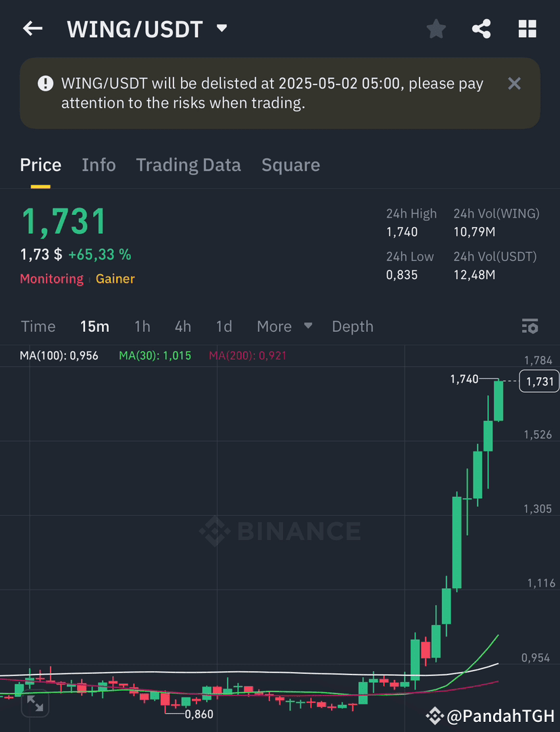Open chart indicator settings icon
Image resolution: width=560 pixels, height=732 pixels.
(x=530, y=326)
